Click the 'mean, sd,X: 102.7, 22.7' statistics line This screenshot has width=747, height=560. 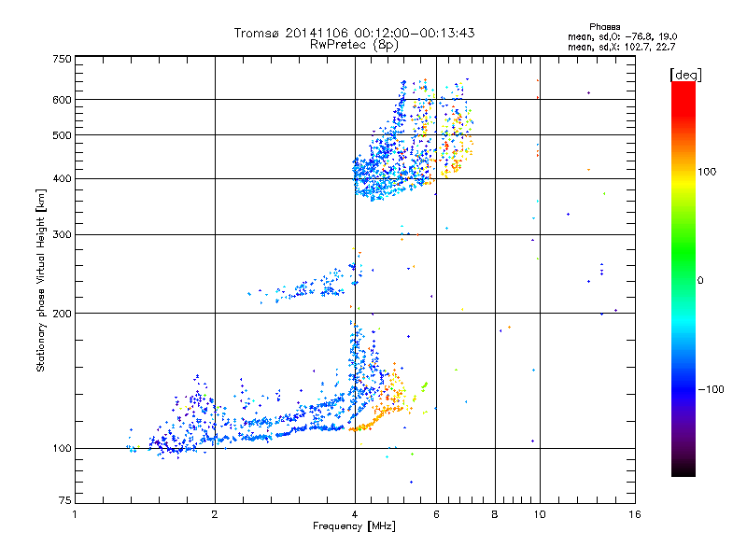621,47
